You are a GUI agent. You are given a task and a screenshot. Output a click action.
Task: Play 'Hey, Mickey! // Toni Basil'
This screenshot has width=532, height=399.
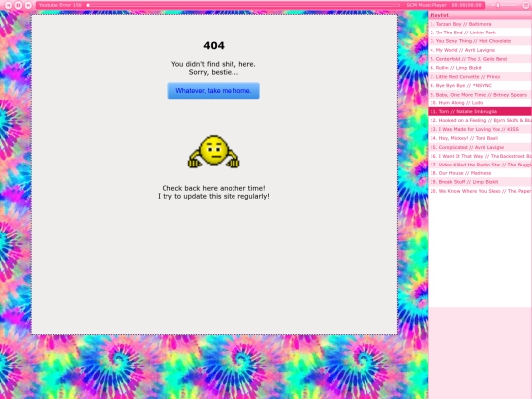click(480, 138)
